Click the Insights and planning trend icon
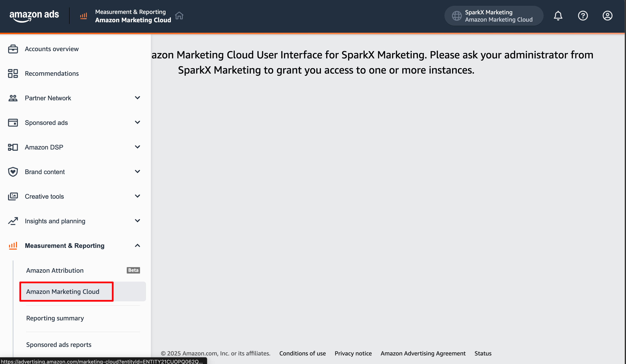 [x=13, y=221]
